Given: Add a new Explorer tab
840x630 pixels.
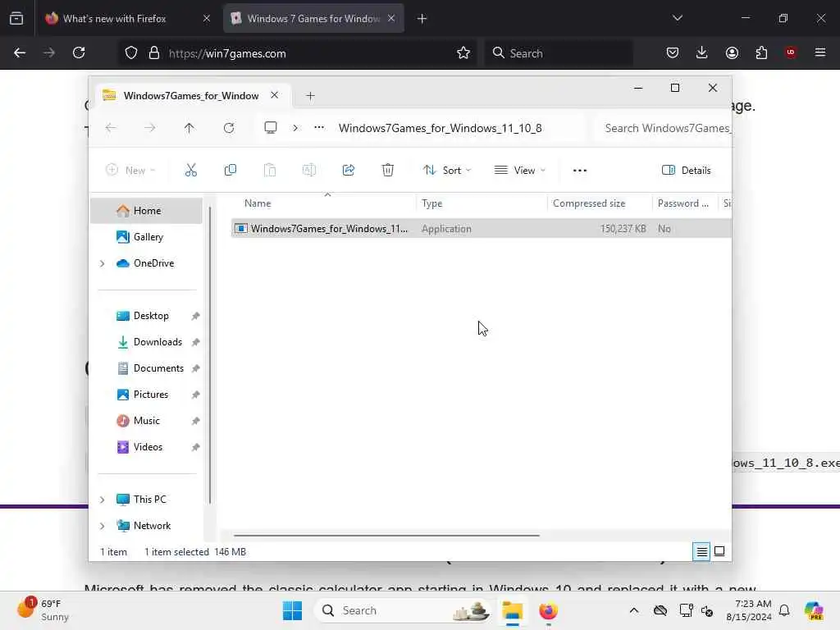Looking at the screenshot, I should (310, 96).
